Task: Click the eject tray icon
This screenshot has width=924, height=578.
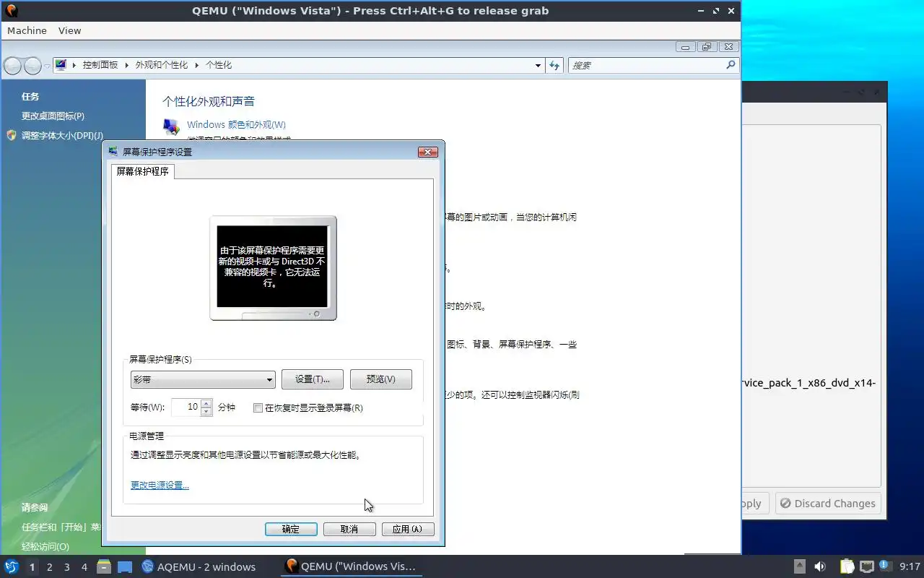Action: click(x=800, y=567)
